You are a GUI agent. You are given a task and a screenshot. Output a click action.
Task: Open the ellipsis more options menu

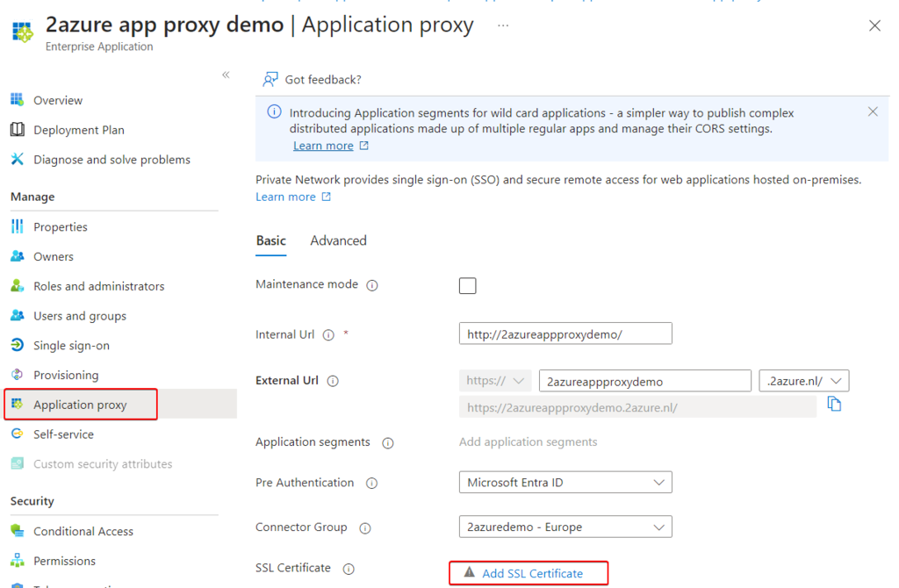[503, 25]
